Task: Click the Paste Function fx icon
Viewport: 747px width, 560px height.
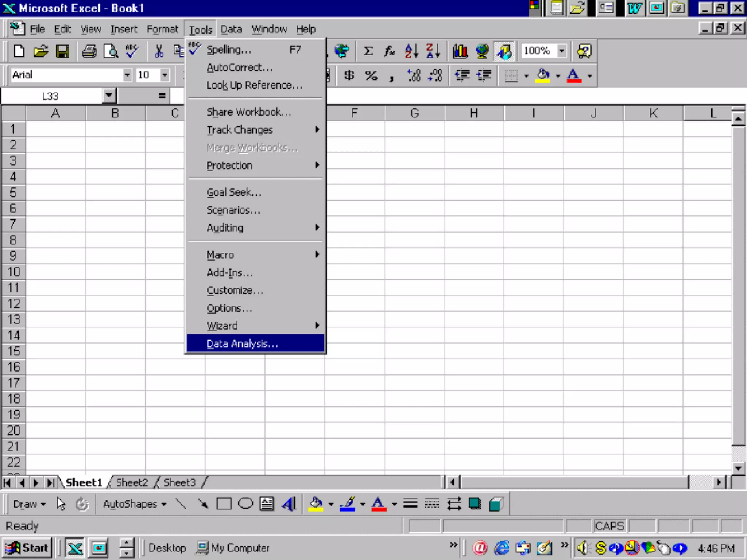Action: click(389, 51)
